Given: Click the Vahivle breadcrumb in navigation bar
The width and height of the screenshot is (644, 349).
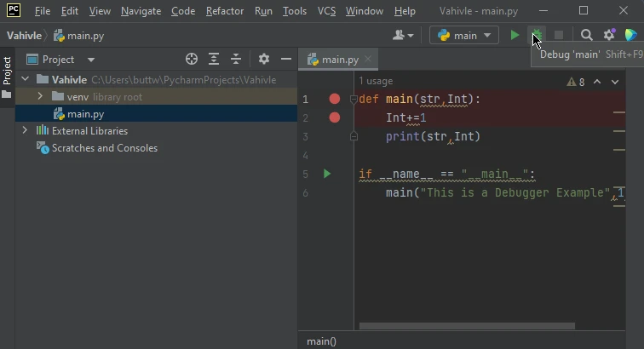Looking at the screenshot, I should [24, 36].
